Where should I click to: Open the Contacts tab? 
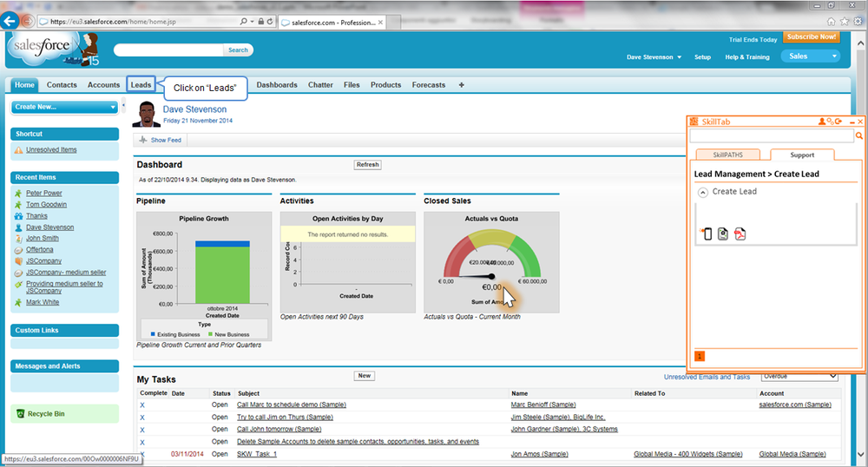pos(62,85)
